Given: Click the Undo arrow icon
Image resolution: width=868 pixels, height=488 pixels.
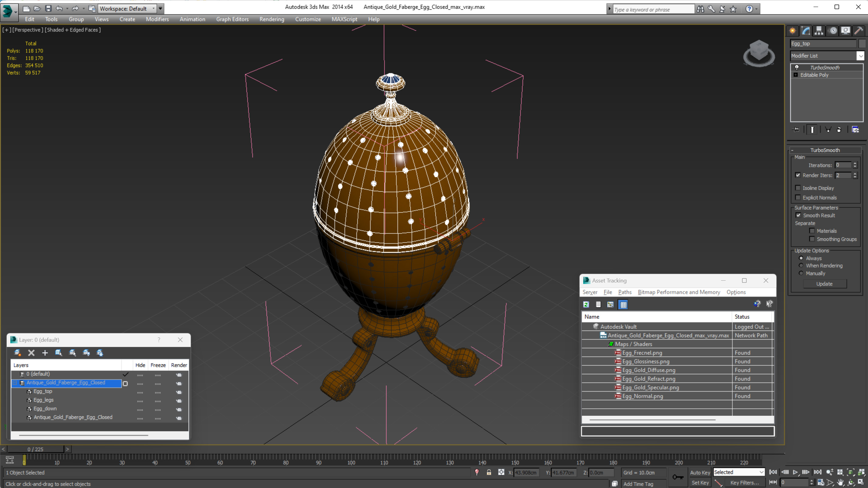Looking at the screenshot, I should click(59, 9).
